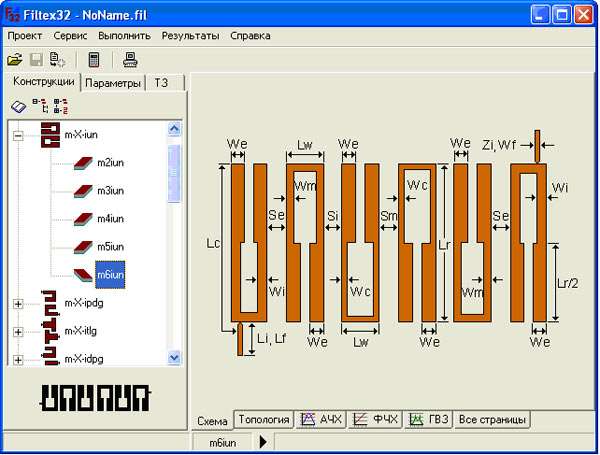Click the expand all tree icon
This screenshot has height=455, width=600.
pyautogui.click(x=39, y=105)
